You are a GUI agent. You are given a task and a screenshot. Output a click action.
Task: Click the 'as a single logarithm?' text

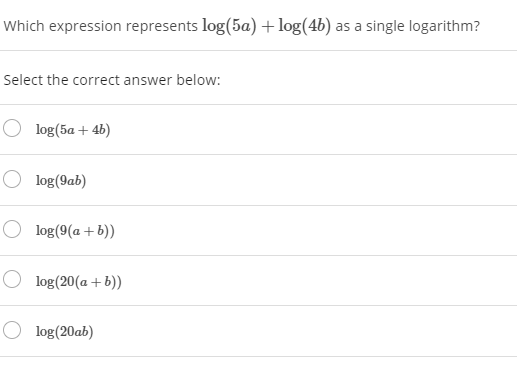(x=408, y=26)
